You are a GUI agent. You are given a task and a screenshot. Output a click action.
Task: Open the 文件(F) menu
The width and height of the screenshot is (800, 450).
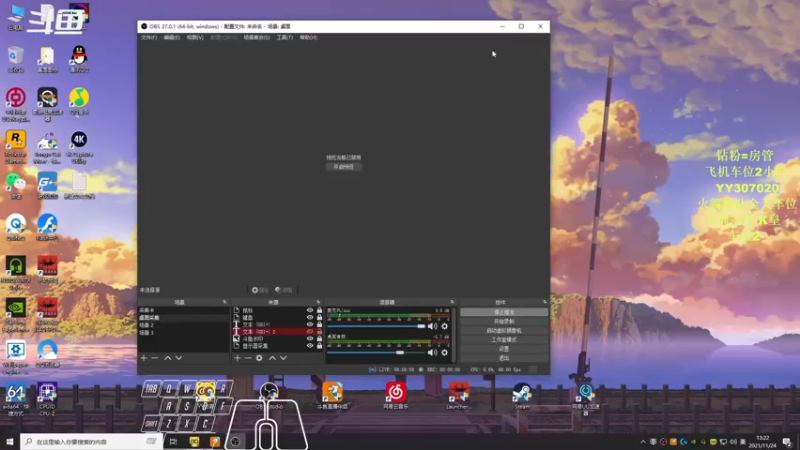pos(148,37)
